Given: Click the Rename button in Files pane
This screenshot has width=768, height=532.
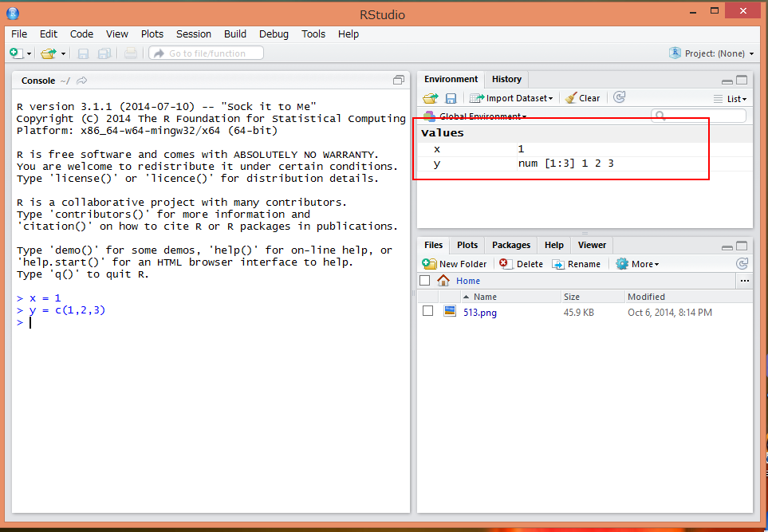Looking at the screenshot, I should [576, 264].
